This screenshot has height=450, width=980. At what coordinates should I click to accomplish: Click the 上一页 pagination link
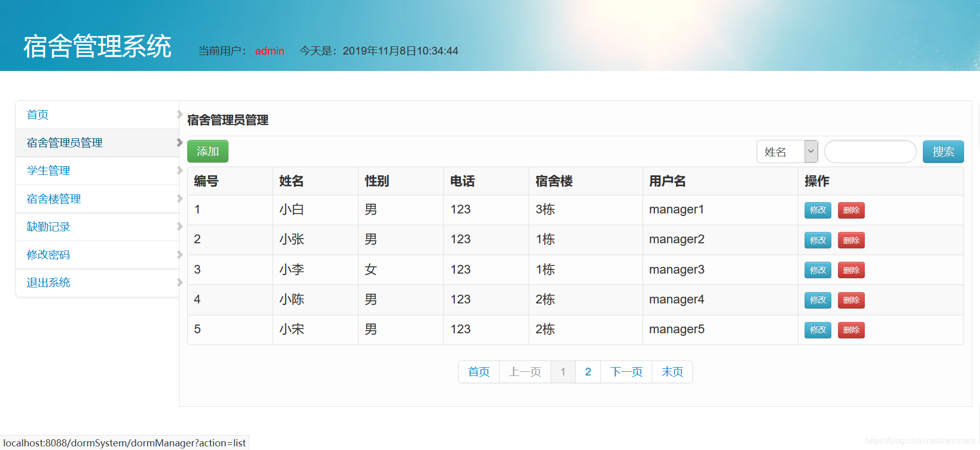pos(525,372)
